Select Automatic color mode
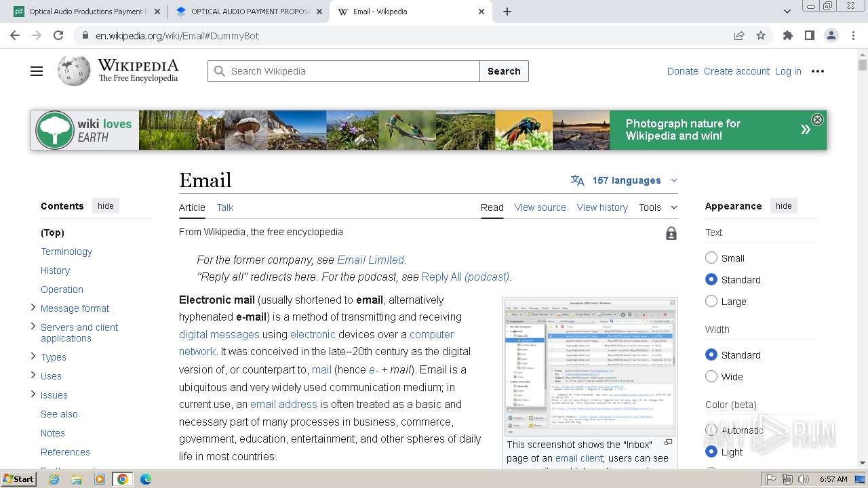Screen dimensions: 868x488 (711, 430)
